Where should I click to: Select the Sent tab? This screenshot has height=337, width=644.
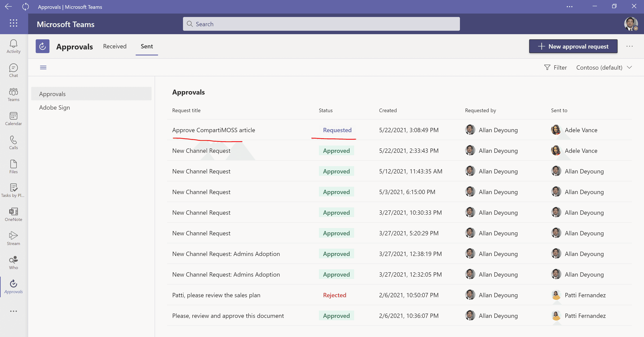point(147,46)
